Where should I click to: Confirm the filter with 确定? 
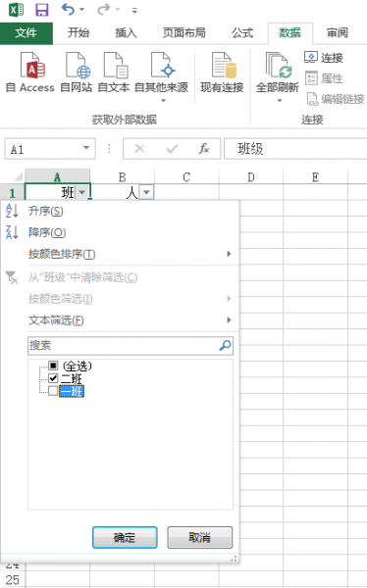point(125,537)
